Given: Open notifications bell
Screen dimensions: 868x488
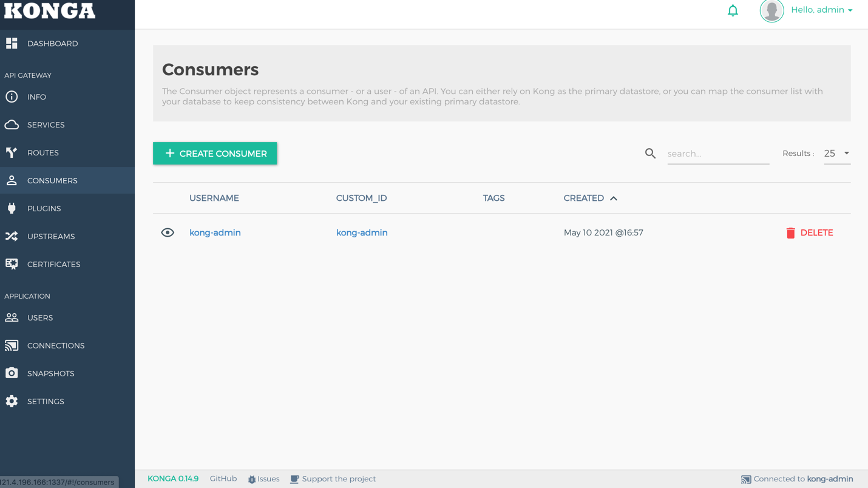Looking at the screenshot, I should tap(733, 10).
